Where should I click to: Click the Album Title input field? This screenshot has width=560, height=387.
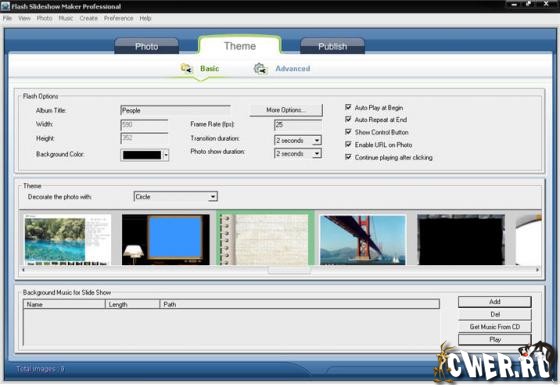click(x=175, y=110)
